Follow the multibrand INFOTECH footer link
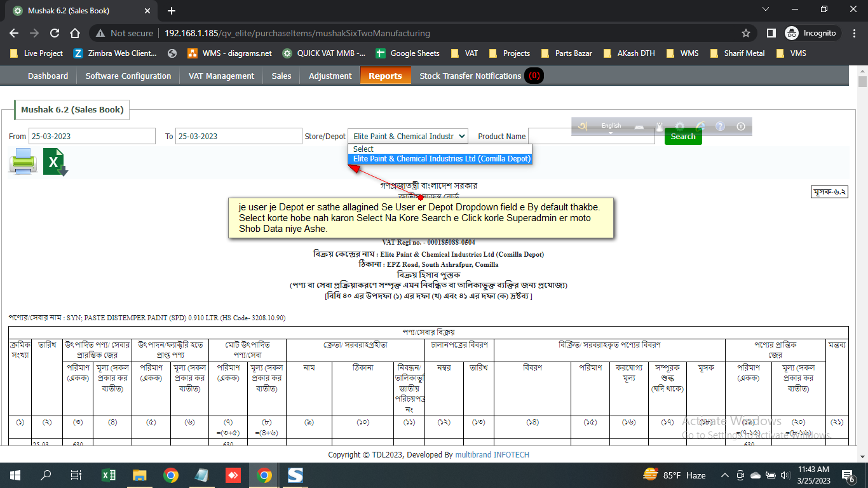 492,455
